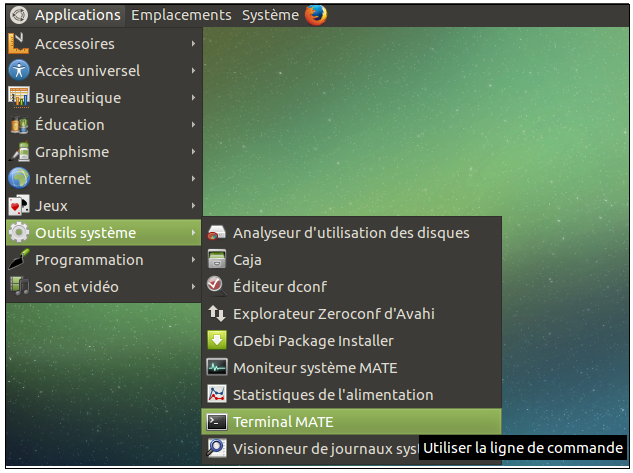Click the Accessoires category icon
This screenshot has height=473, width=633.
[x=19, y=44]
